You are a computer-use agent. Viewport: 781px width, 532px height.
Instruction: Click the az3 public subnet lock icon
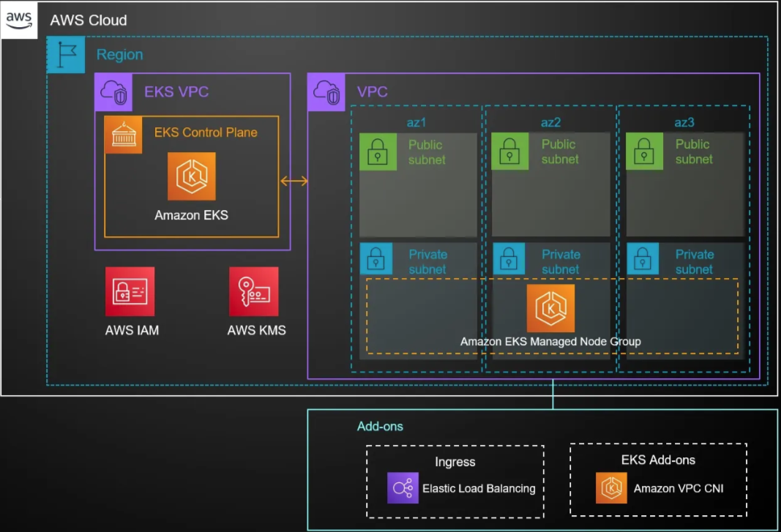[x=645, y=151]
